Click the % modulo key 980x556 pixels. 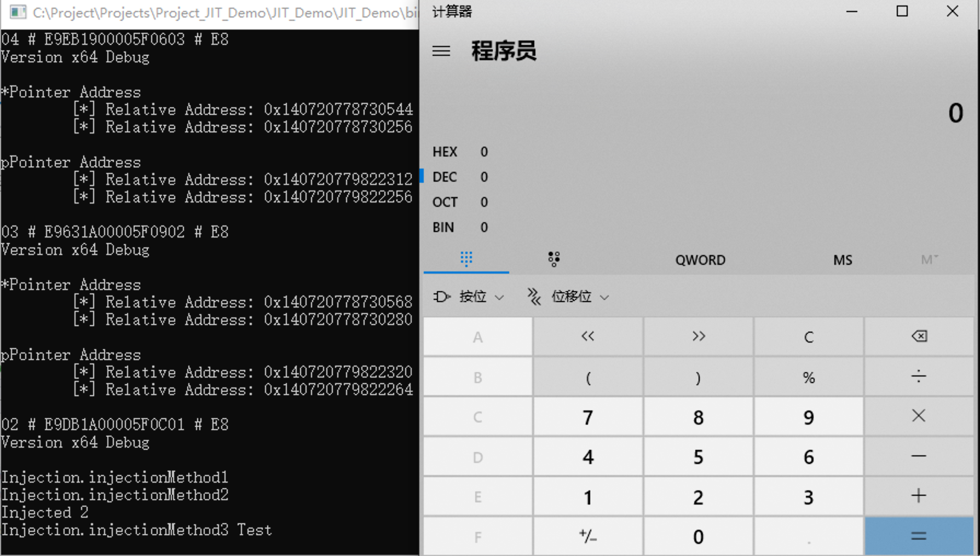(809, 377)
